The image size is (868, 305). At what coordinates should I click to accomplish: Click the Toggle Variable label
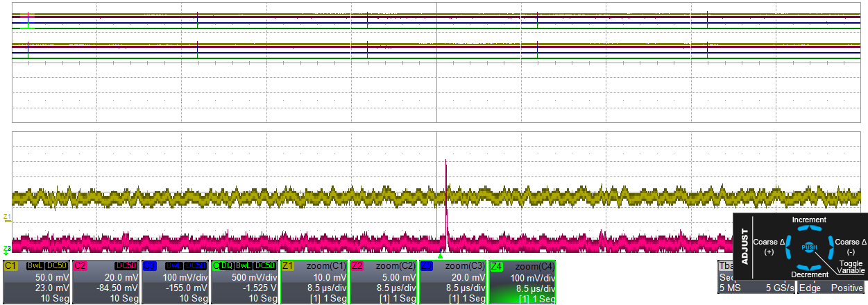pyautogui.click(x=851, y=267)
